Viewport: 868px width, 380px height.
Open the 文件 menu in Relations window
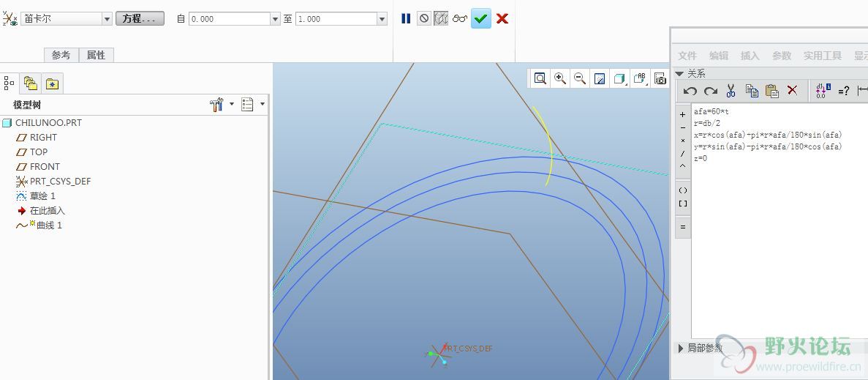pos(687,56)
